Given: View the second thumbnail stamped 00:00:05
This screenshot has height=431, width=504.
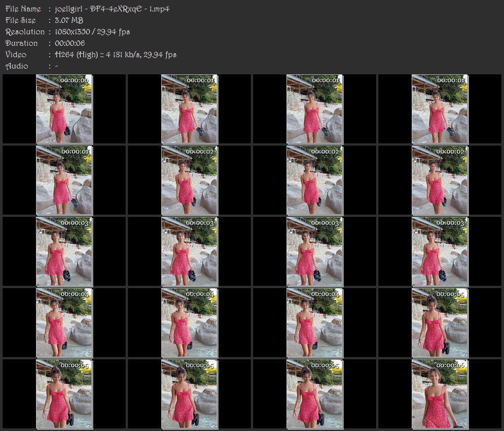Looking at the screenshot, I should 64,394.
